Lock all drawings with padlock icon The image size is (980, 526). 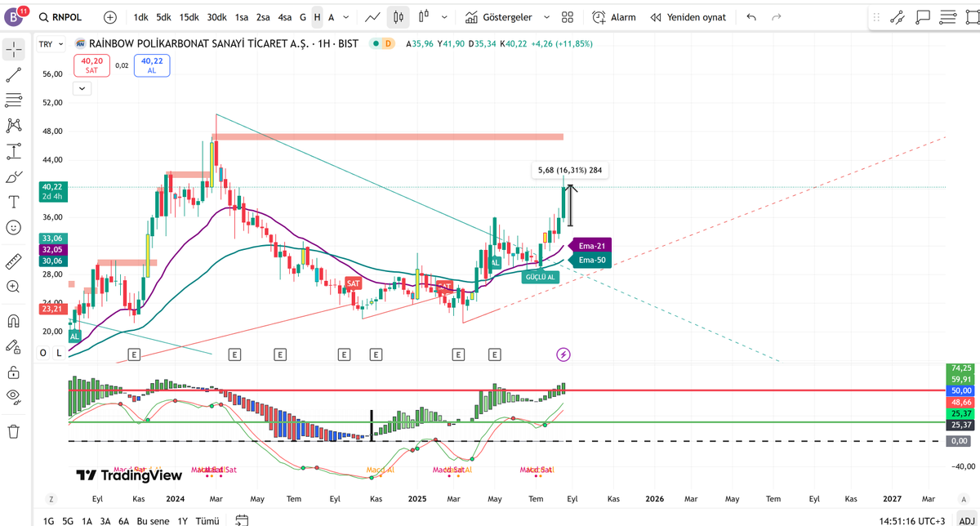point(14,372)
